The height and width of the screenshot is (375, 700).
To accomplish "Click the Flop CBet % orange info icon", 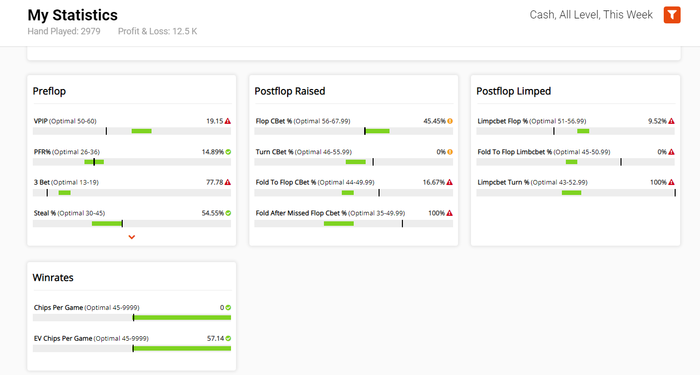I will point(450,121).
